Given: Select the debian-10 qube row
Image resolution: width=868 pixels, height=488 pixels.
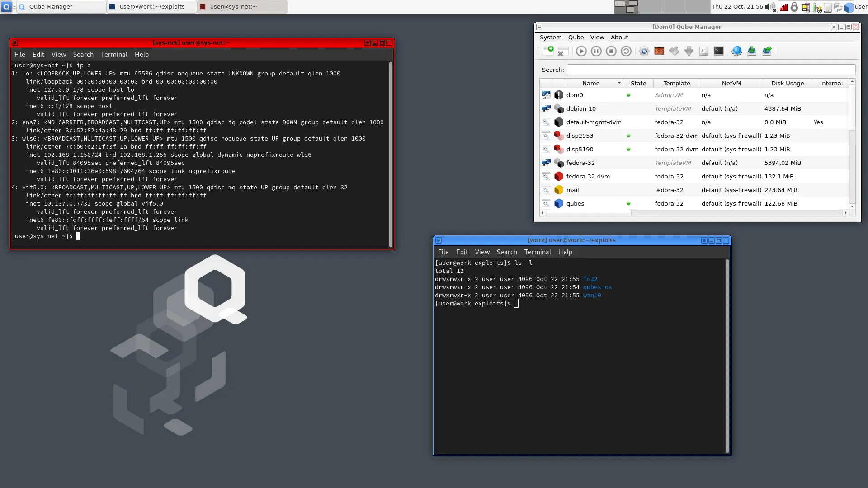Looking at the screenshot, I should [x=694, y=108].
